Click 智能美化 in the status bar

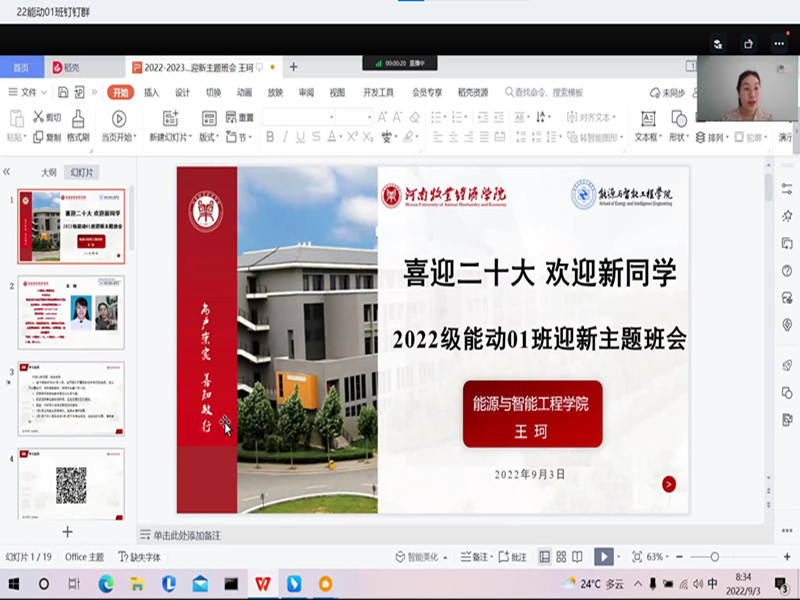(x=416, y=556)
